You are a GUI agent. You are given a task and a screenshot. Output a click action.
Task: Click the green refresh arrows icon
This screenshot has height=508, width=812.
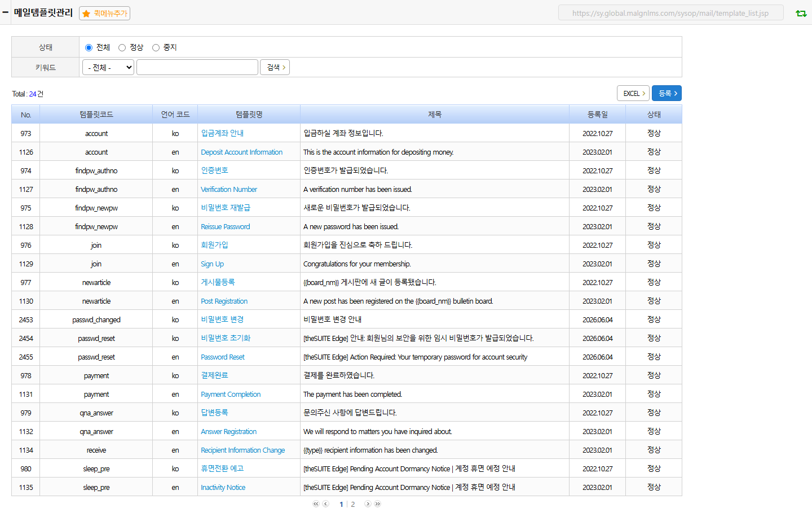801,13
